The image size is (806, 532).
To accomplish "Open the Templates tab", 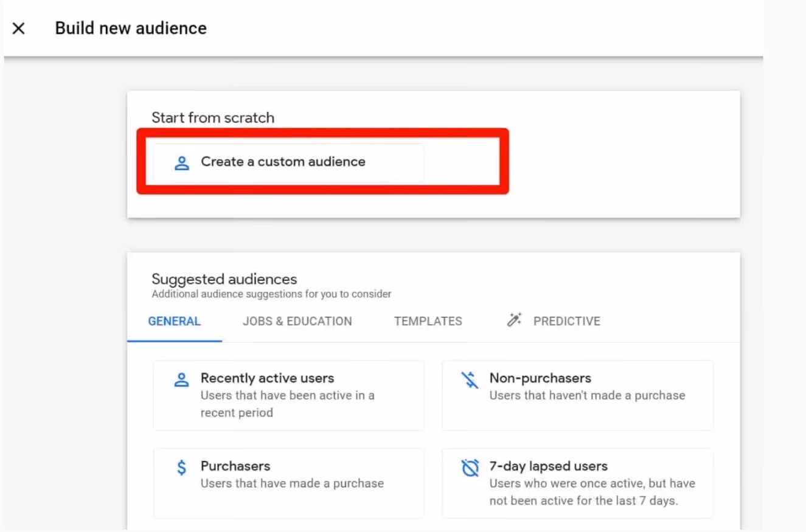I will [x=428, y=321].
